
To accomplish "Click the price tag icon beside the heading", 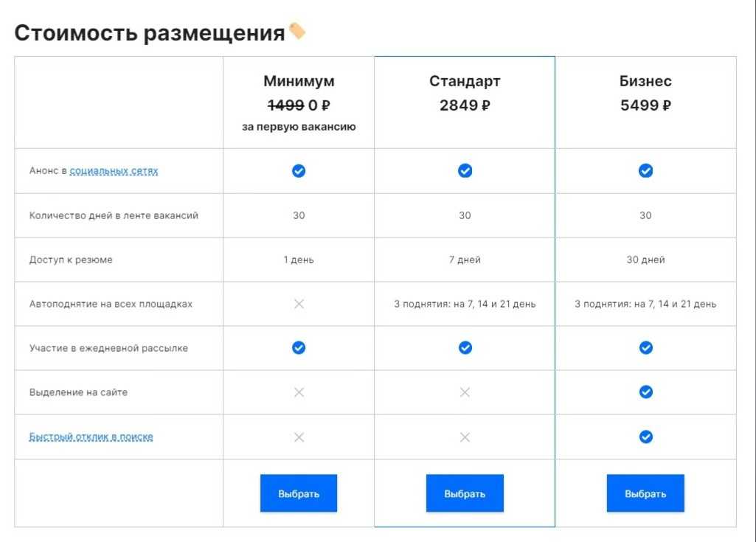I will [297, 32].
